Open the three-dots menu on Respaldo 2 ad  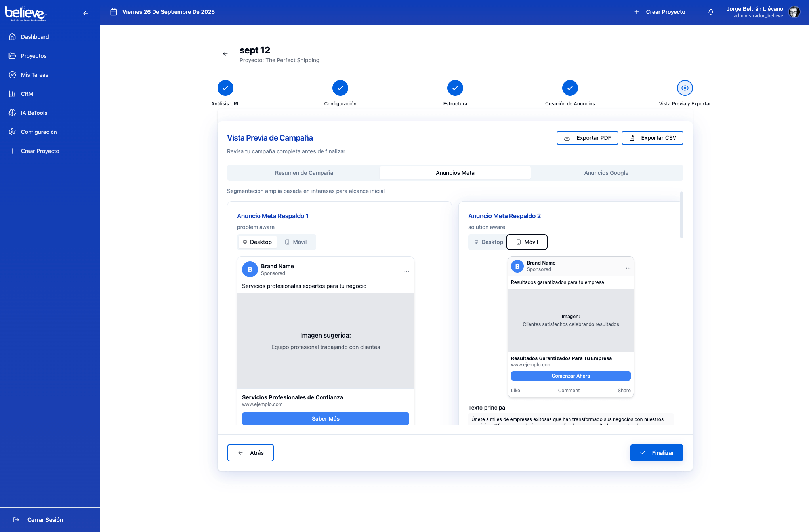(x=628, y=268)
